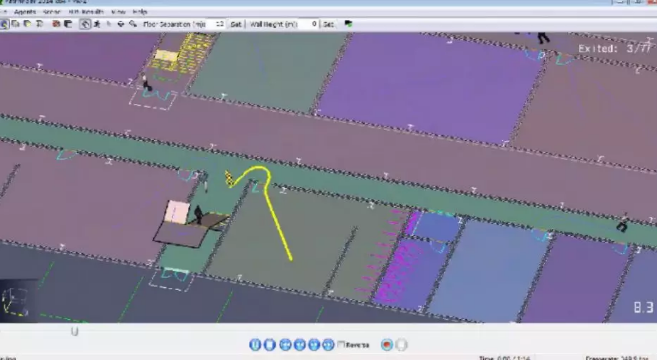The height and width of the screenshot is (360, 657).
Task: Enable the Reverse checkbox
Action: point(341,344)
